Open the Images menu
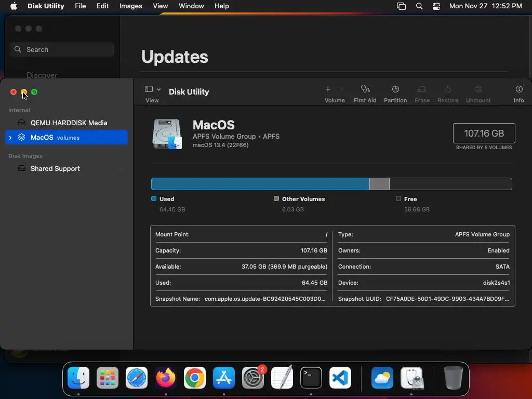 130,6
